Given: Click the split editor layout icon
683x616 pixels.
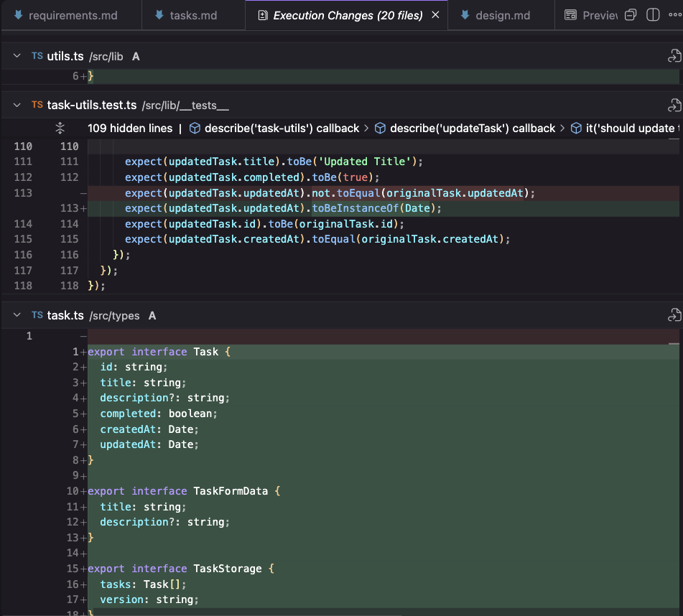Looking at the screenshot, I should (653, 15).
